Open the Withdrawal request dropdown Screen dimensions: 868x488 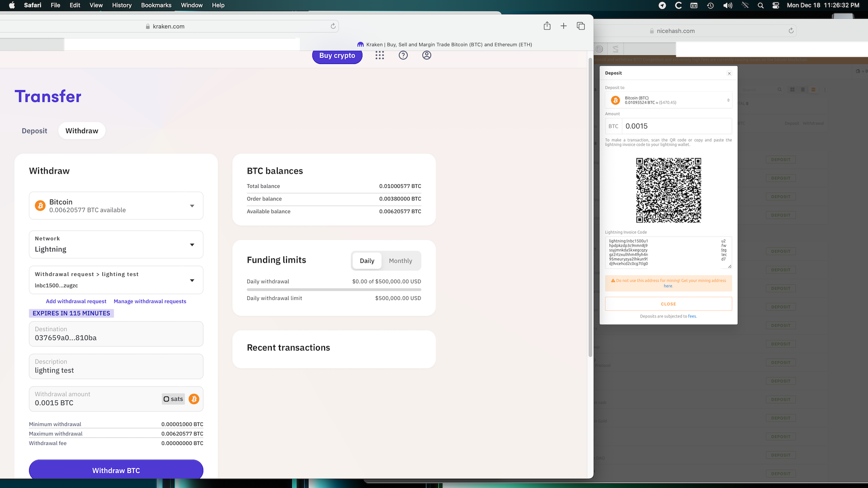pyautogui.click(x=116, y=280)
